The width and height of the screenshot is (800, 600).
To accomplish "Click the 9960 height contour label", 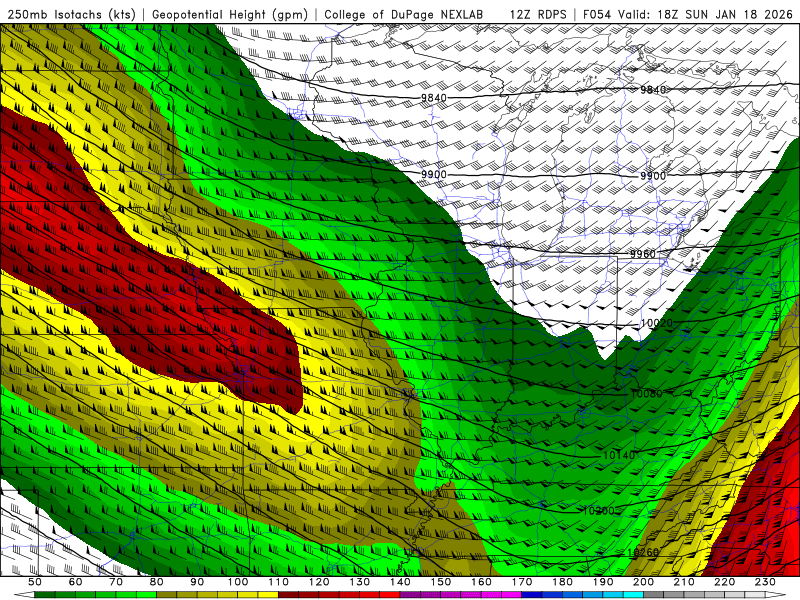I will (x=642, y=254).
